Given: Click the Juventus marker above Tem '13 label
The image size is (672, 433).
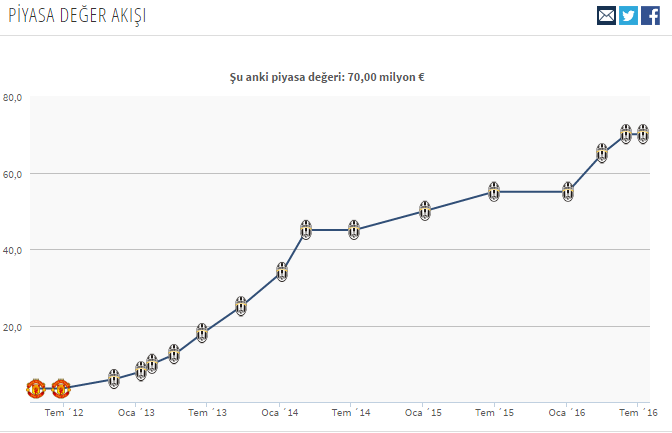Looking at the screenshot, I should [x=202, y=333].
